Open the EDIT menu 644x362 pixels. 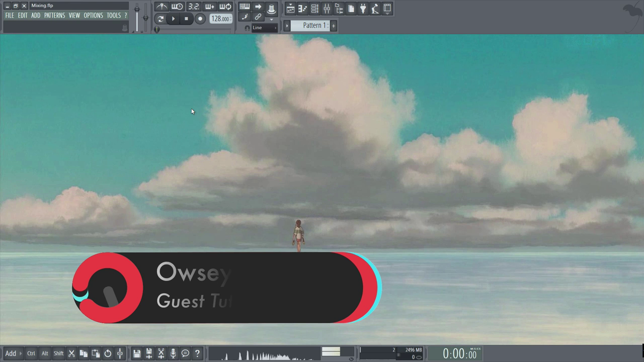click(23, 16)
